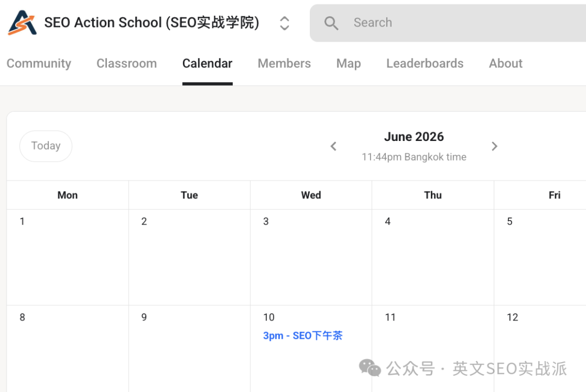
Task: Jump to Today in calendar
Action: [46, 146]
